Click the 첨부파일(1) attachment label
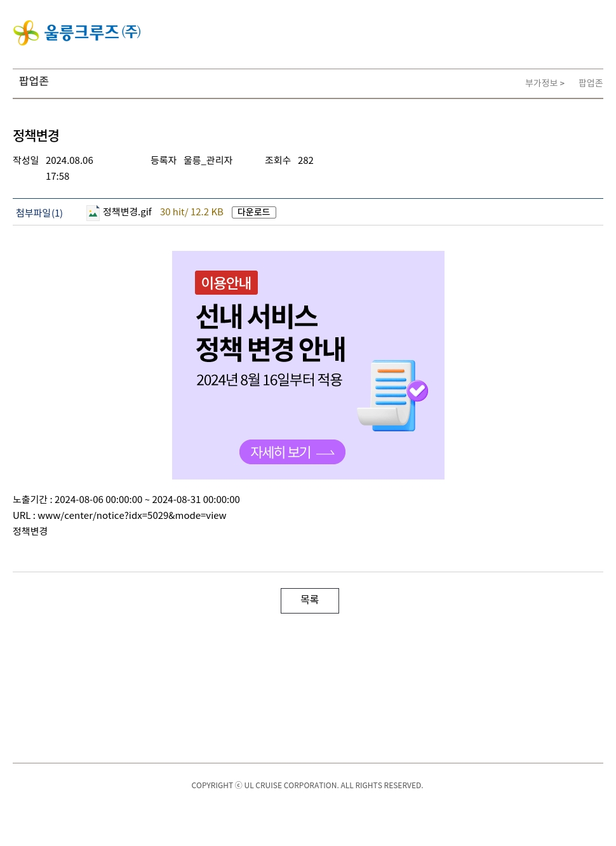Viewport: 616px width, 846px height. (39, 213)
